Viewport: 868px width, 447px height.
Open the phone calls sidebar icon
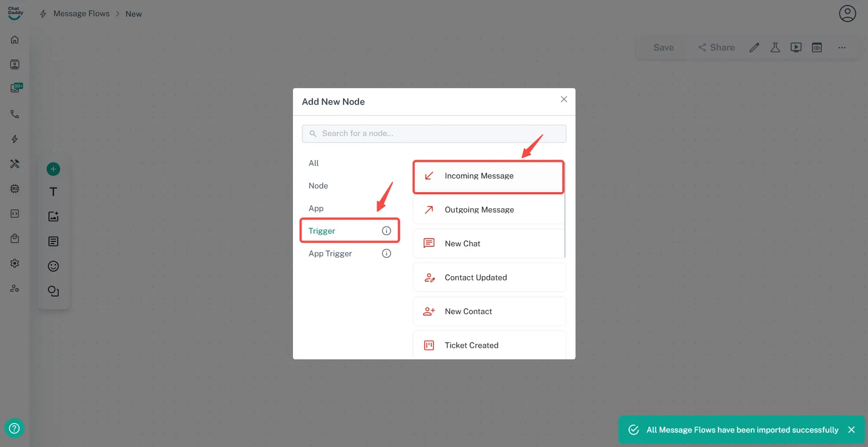coord(15,114)
